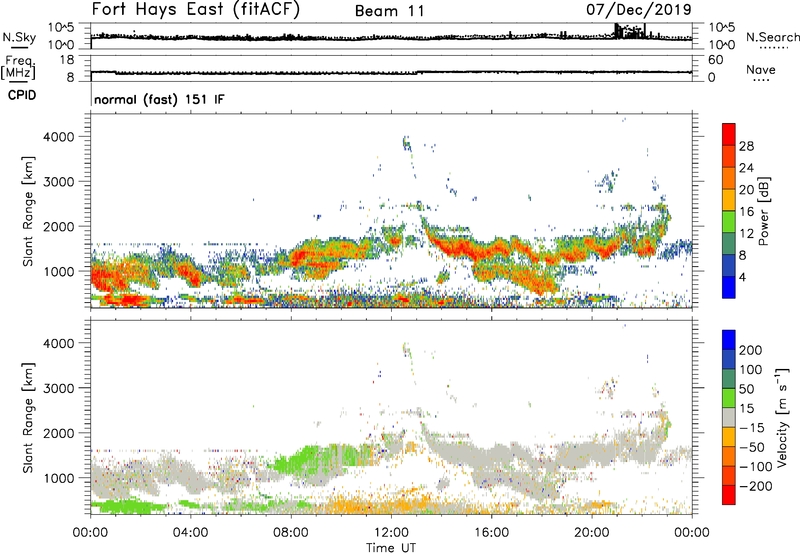This screenshot has width=800, height=554.
Task: Click the '28' tick on power colorbar
Action: (746, 146)
